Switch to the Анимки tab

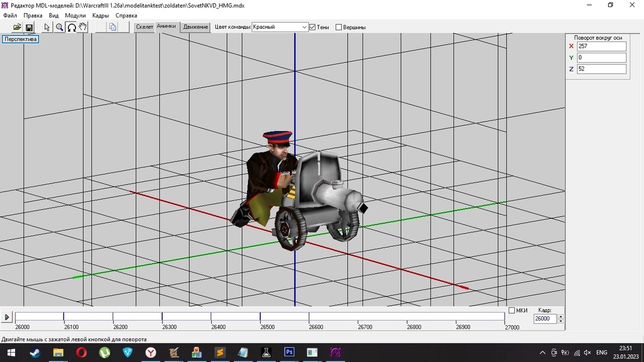[x=167, y=26]
